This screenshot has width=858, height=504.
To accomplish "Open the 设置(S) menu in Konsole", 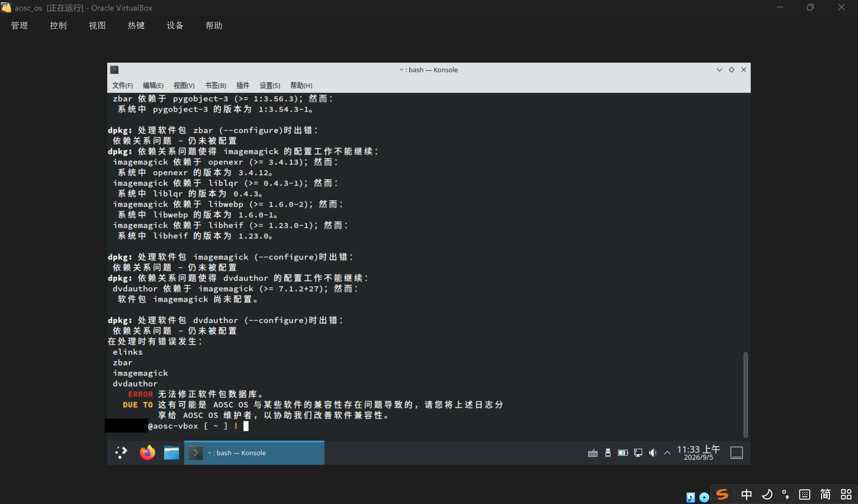I will click(270, 85).
